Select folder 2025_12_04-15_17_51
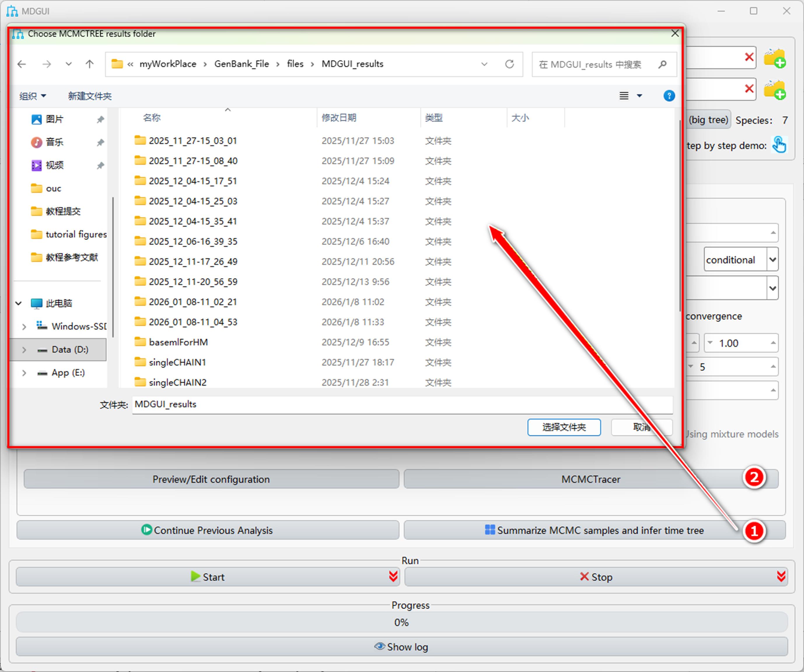The image size is (804, 672). pos(193,181)
